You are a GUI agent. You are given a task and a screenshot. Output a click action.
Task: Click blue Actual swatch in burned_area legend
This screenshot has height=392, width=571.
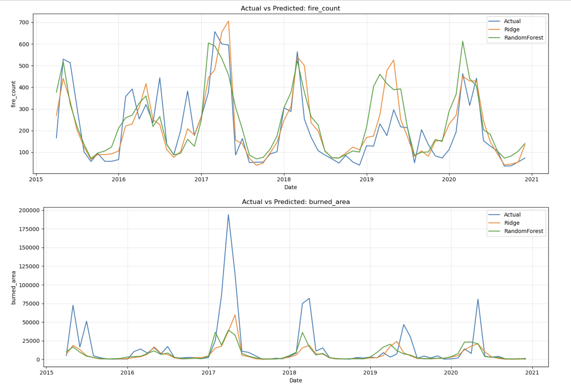pos(494,215)
